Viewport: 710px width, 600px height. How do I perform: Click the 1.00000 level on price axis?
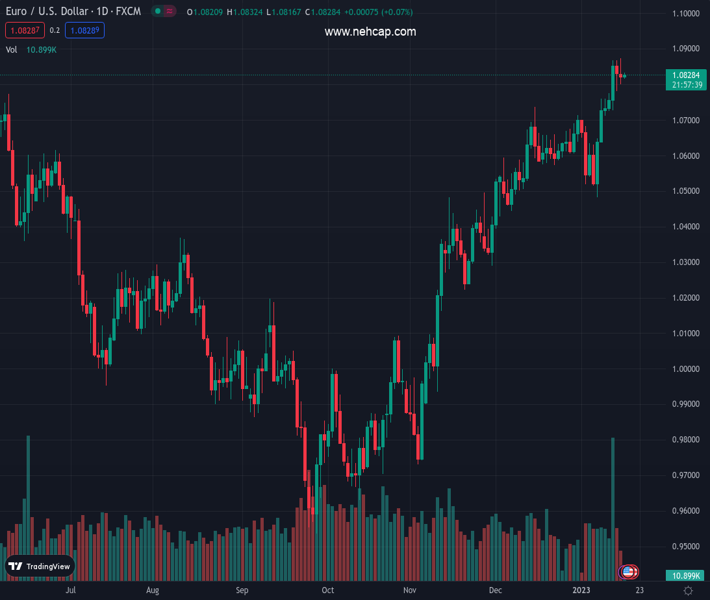coord(685,369)
